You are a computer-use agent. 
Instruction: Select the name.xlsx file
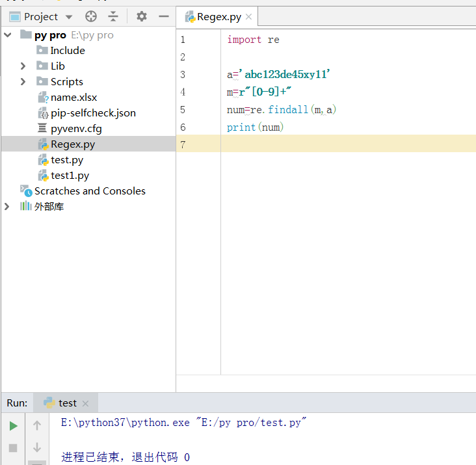[73, 98]
